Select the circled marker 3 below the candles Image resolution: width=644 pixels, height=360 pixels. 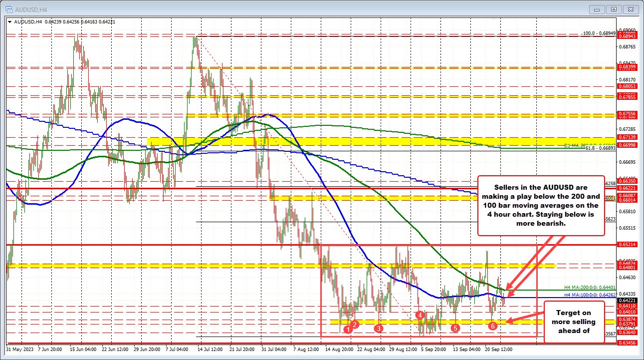coord(378,329)
